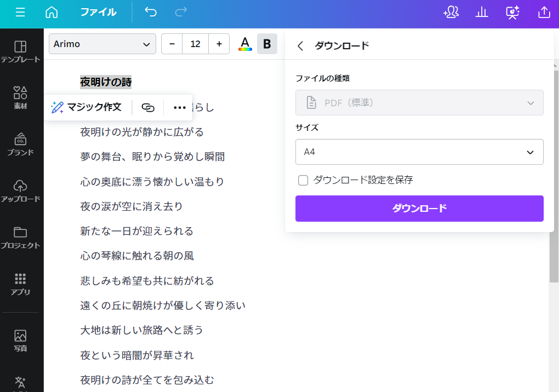Open the 写真 photos panel
Screen dimensions: 559x392
click(x=20, y=341)
